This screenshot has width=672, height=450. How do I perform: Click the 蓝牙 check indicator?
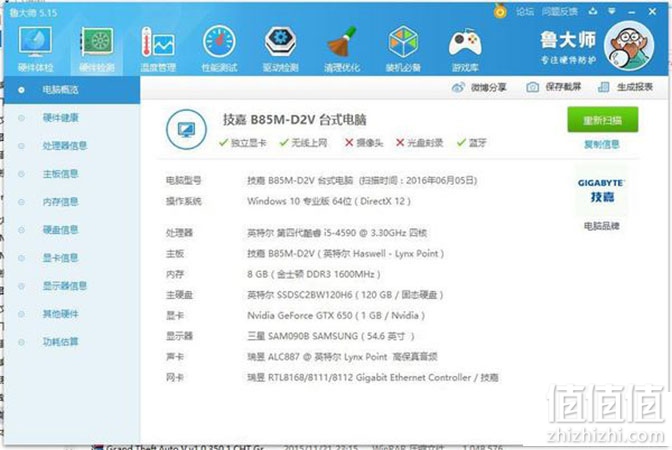(471, 143)
